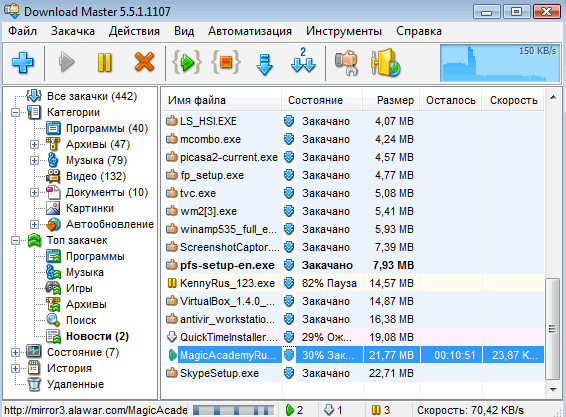This screenshot has height=417, width=566.
Task: Select the SkypeSetup.exe download
Action: (x=353, y=373)
